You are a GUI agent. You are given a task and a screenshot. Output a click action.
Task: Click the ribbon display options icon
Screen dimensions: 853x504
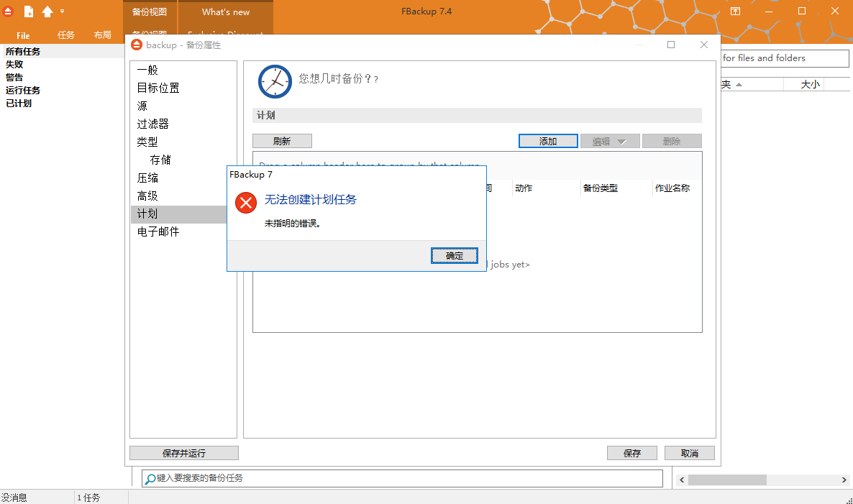[x=735, y=11]
